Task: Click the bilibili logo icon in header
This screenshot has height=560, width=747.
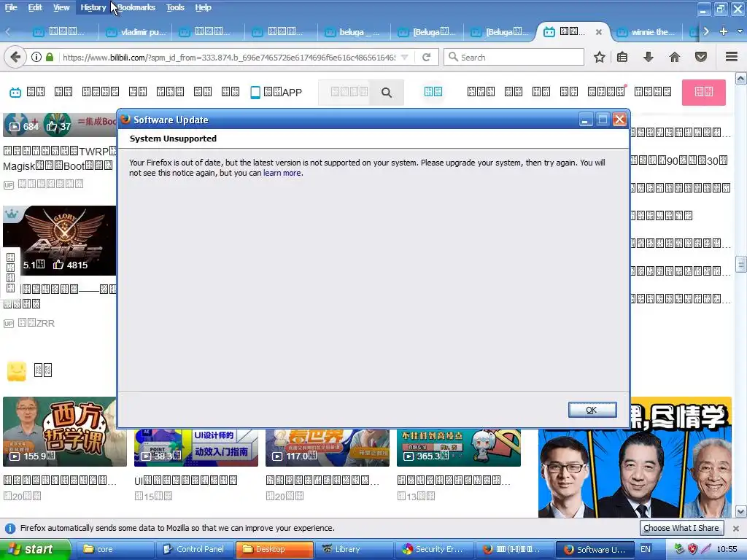Action: (x=15, y=92)
